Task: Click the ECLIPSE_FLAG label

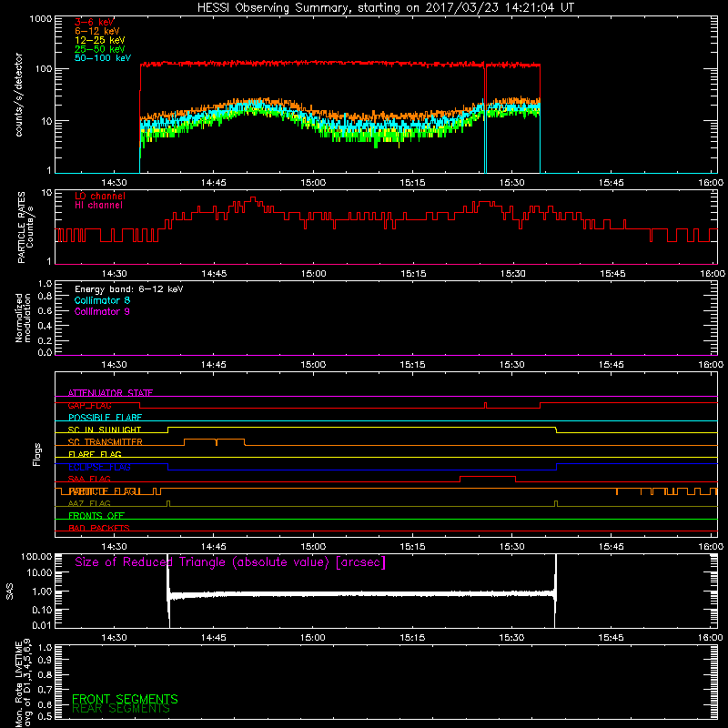Action: (x=99, y=467)
